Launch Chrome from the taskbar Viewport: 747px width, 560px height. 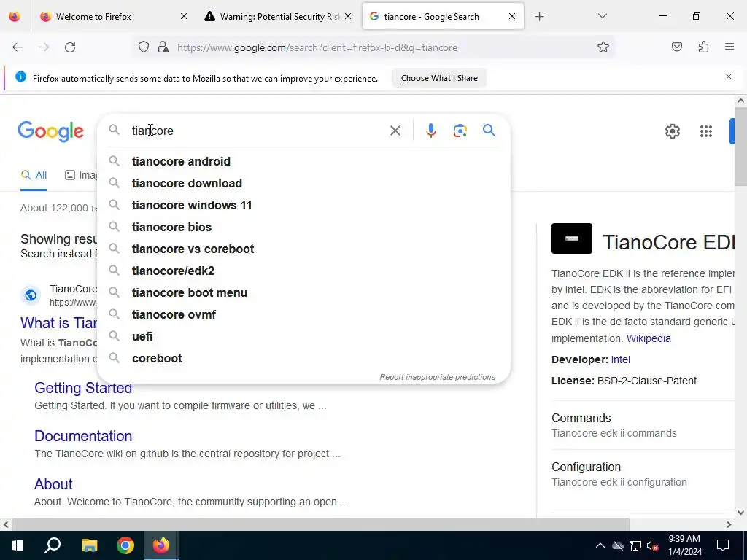pyautogui.click(x=125, y=545)
